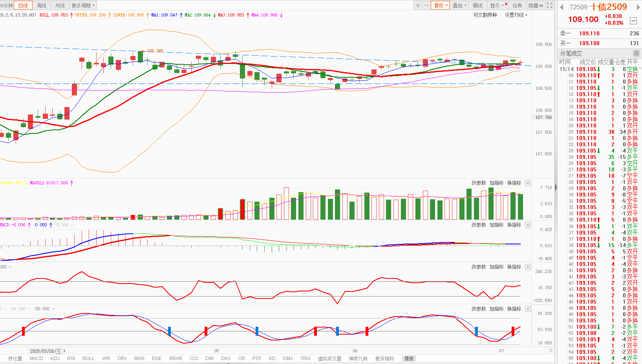Select RSI indicator tab

[x=71, y=359]
